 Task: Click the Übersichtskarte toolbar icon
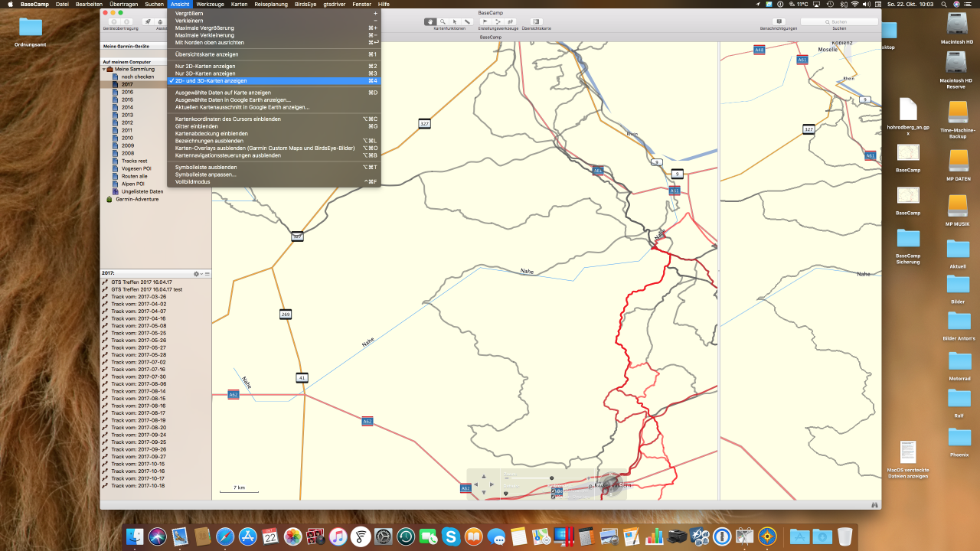pyautogui.click(x=536, y=21)
